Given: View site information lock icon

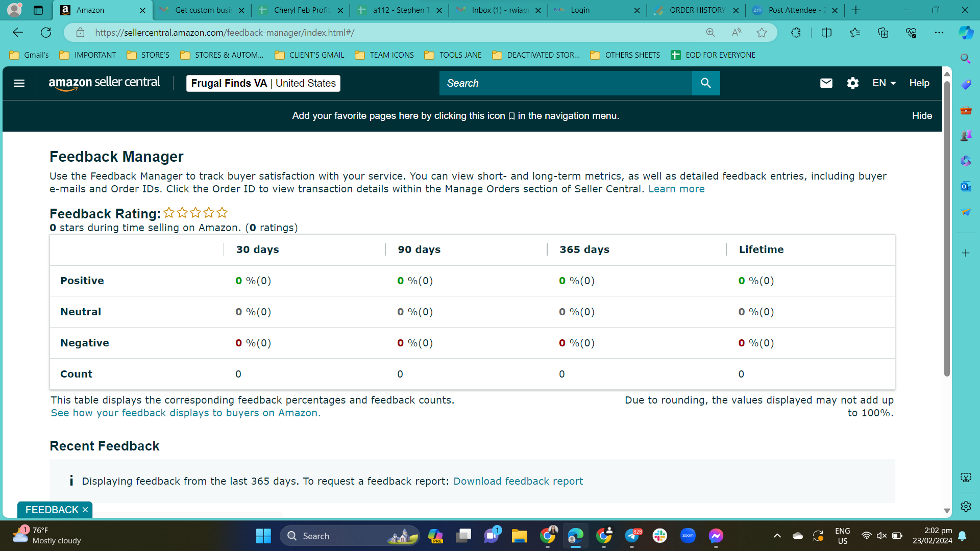Looking at the screenshot, I should click(80, 33).
